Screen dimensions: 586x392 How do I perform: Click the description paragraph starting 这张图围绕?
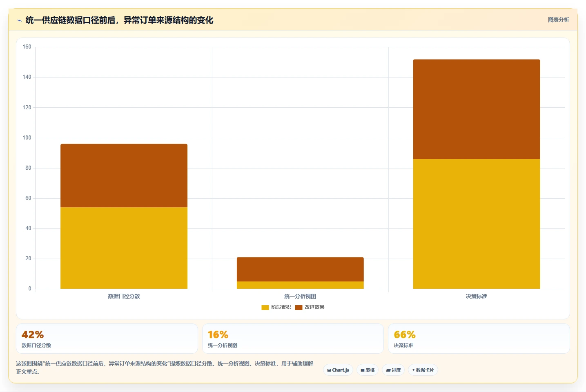pos(165,368)
